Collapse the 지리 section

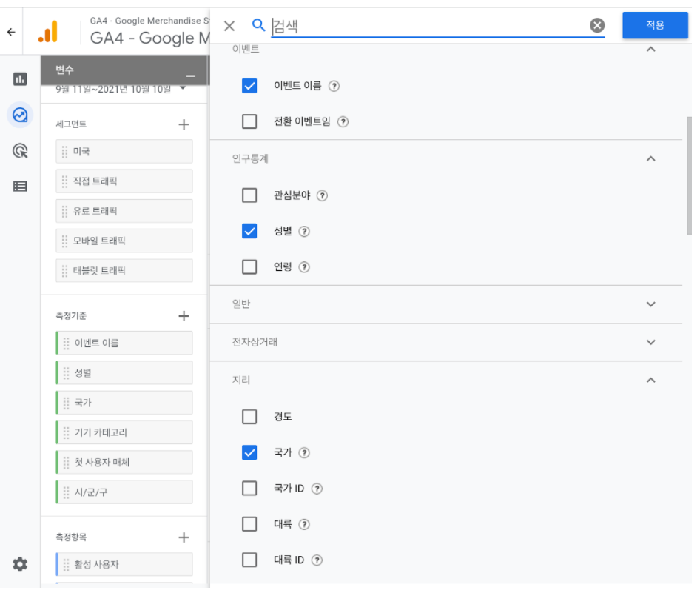click(651, 380)
